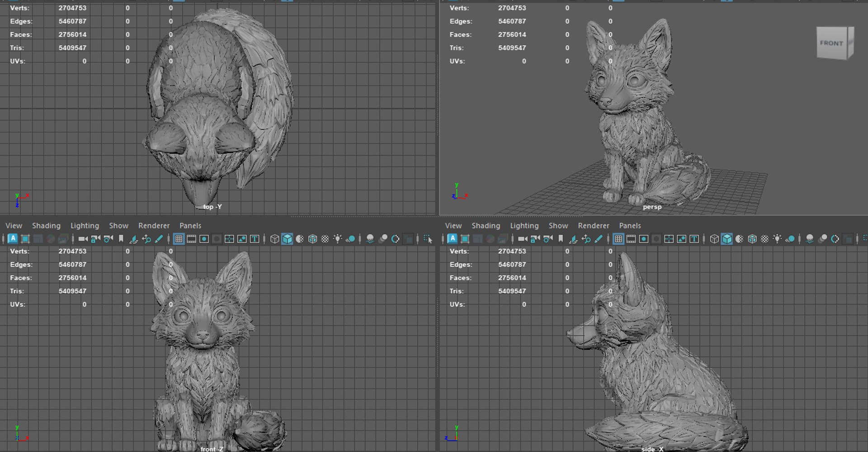Click Select Camera icon in front -Z panel
Viewport: 868px width, 452px height.
83,239
